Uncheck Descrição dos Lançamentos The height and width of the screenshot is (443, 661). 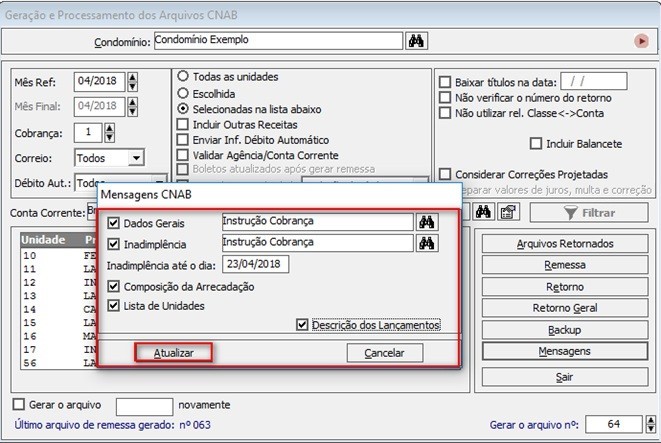coord(302,325)
